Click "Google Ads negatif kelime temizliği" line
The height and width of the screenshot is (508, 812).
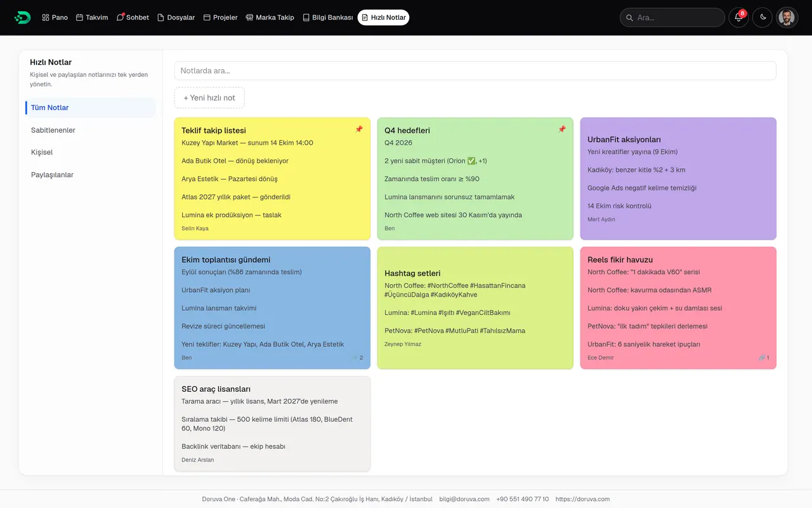pos(642,188)
